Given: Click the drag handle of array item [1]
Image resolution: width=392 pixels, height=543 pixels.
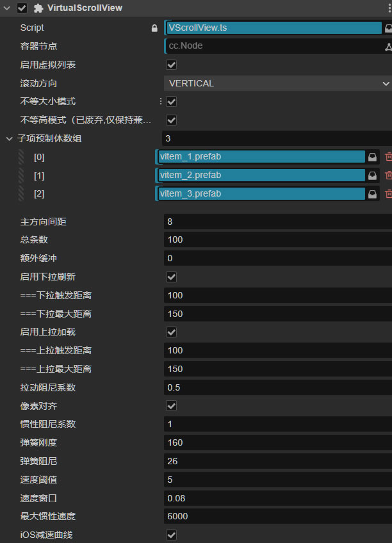Looking at the screenshot, I should point(21,175).
